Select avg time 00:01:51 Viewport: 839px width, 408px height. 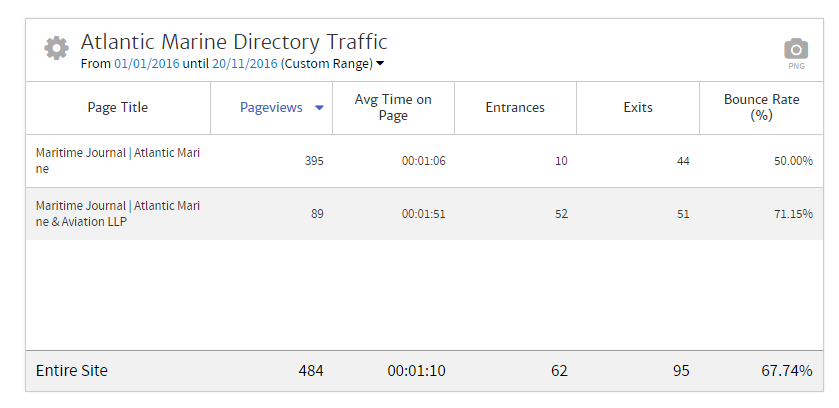424,214
